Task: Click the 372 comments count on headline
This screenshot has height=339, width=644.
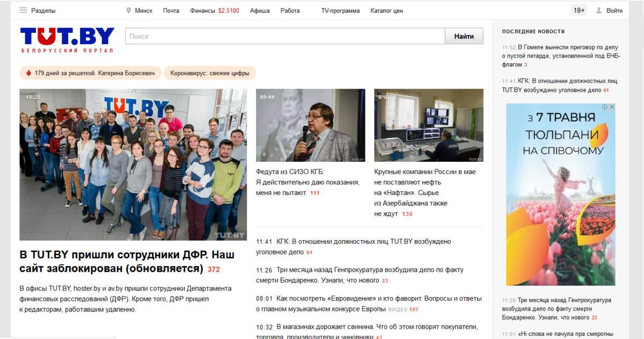Action: click(x=214, y=270)
